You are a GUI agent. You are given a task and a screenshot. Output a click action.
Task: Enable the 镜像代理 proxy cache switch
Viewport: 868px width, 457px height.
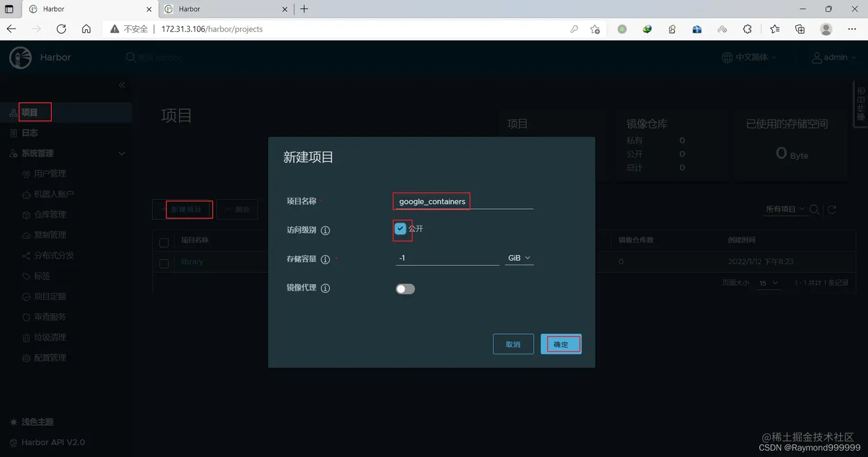[x=405, y=288]
